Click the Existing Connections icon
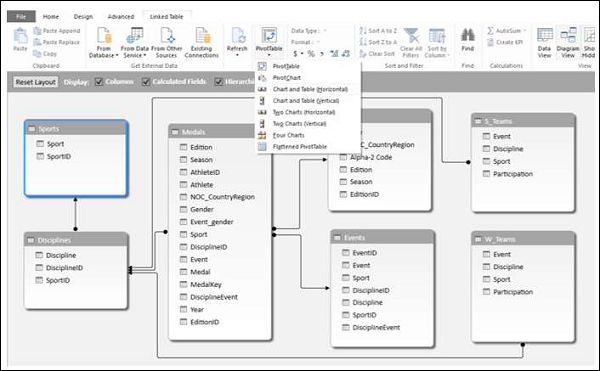 tap(202, 36)
